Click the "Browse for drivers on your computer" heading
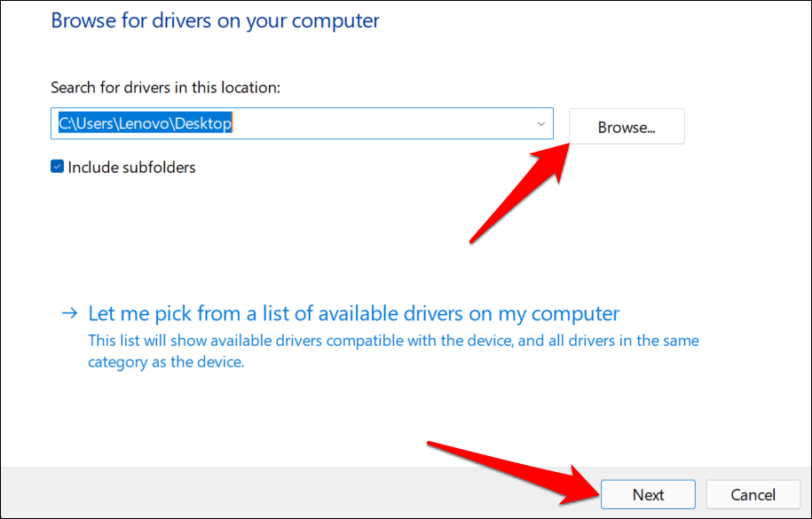The image size is (812, 519). (x=216, y=20)
